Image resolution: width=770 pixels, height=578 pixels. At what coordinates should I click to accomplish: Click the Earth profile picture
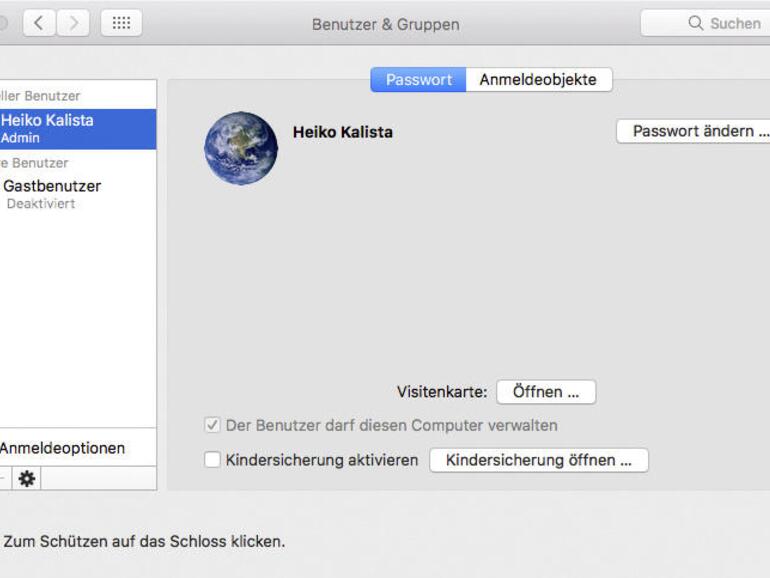pos(241,148)
